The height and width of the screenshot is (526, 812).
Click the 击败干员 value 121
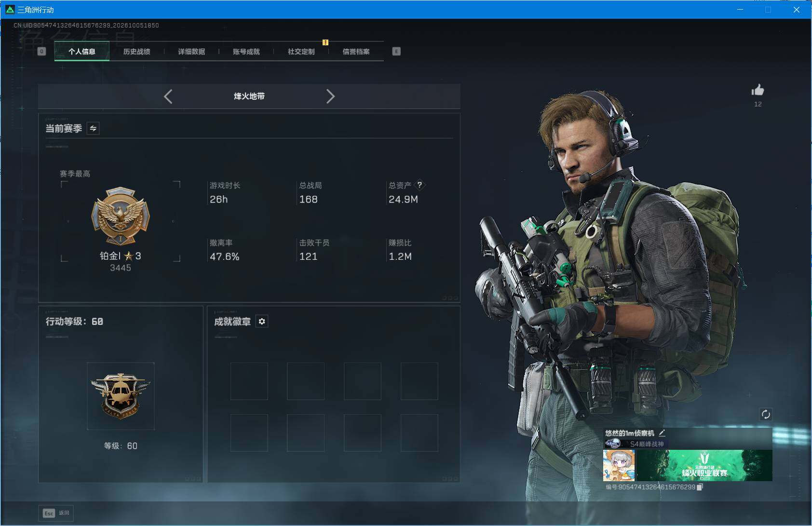(308, 256)
